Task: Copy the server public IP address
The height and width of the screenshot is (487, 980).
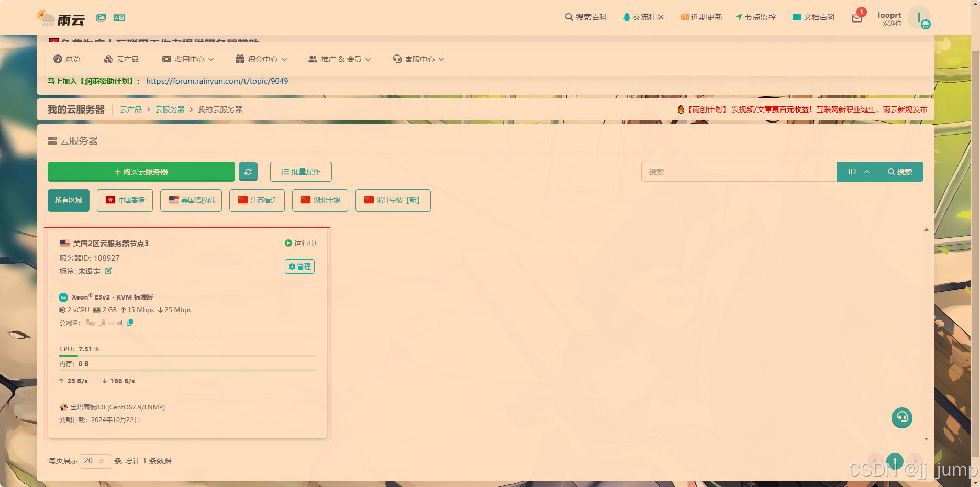Action: (129, 323)
